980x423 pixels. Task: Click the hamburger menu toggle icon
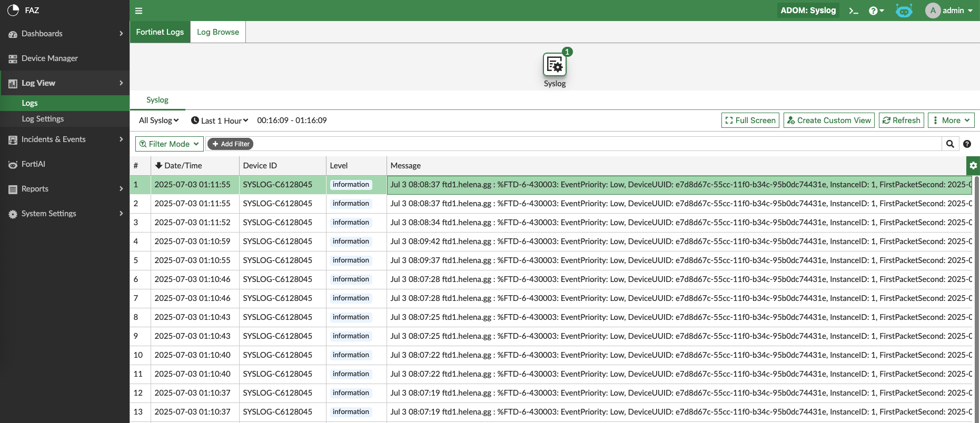[x=139, y=11]
